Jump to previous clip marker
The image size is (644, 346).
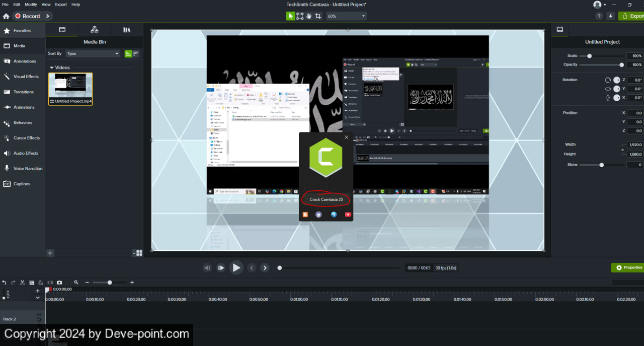pos(252,268)
